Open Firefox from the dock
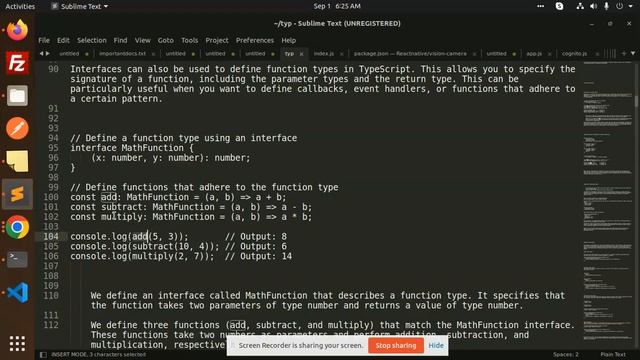This screenshot has height=360, width=640. click(x=17, y=30)
